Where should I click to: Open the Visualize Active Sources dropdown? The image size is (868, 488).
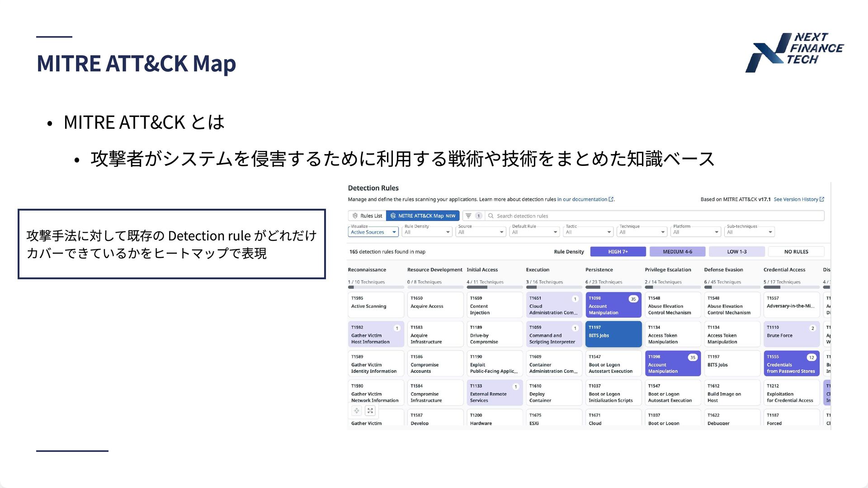point(373,232)
